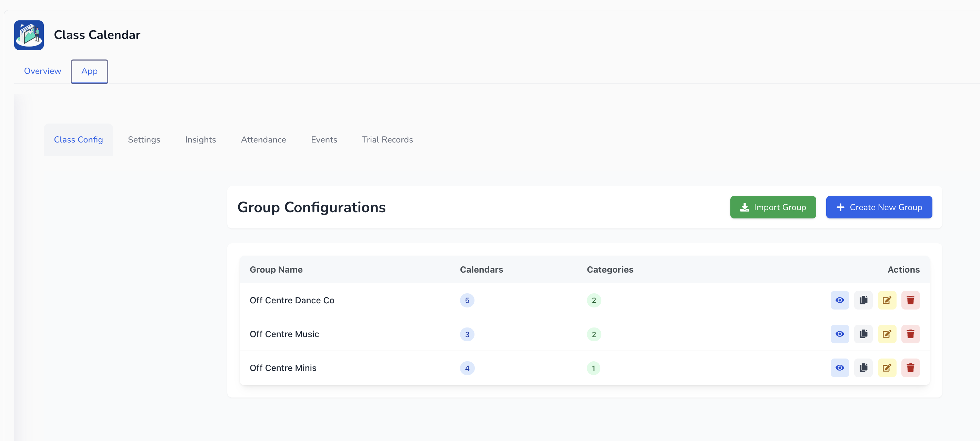Click calendars badge 4 for Off Centre Minis
980x441 pixels.
point(467,368)
